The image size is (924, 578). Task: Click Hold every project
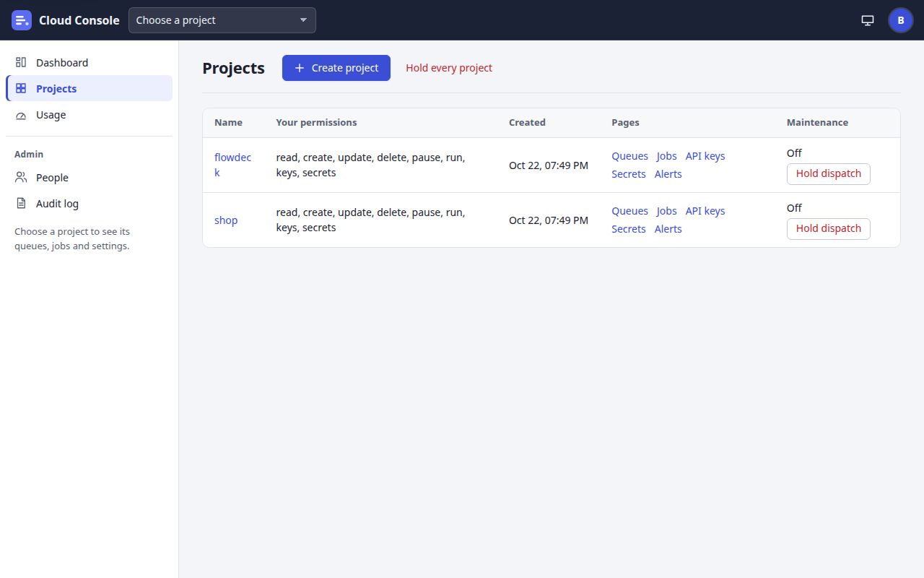coord(449,68)
